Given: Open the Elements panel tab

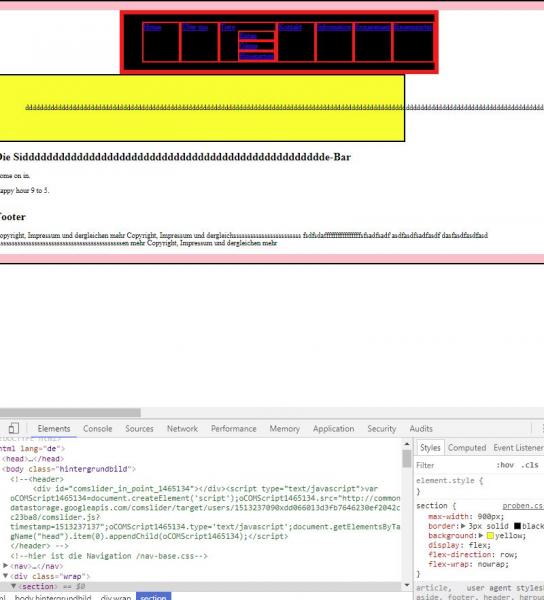Looking at the screenshot, I should pyautogui.click(x=54, y=429).
